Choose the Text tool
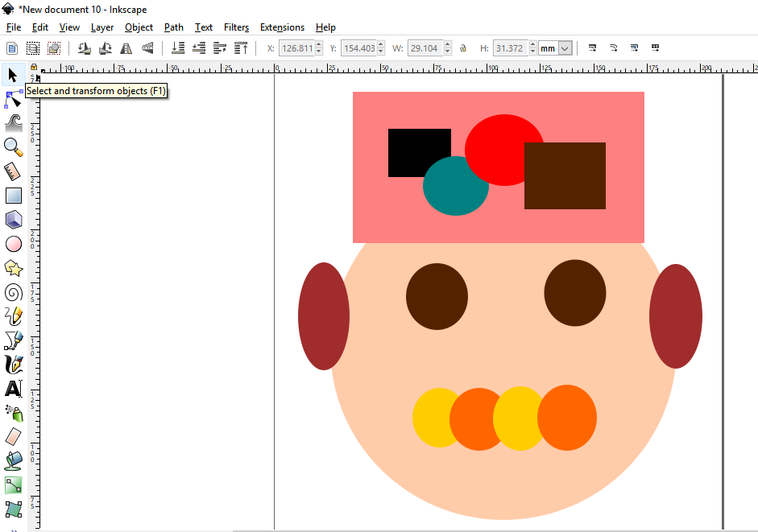Viewport: 758px width, 532px height. tap(13, 389)
